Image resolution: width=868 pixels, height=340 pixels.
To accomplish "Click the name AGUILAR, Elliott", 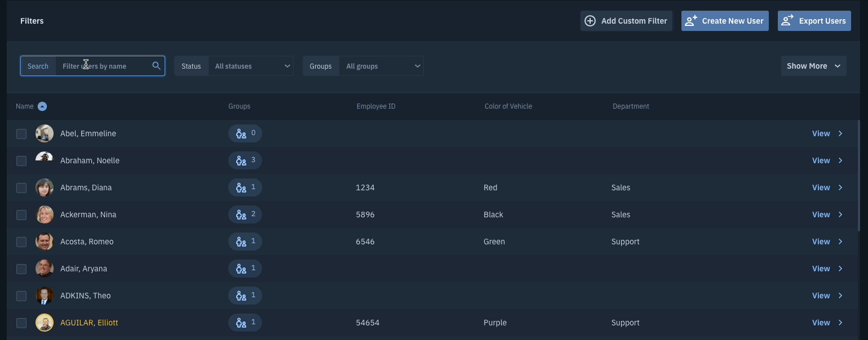I will coord(89,323).
